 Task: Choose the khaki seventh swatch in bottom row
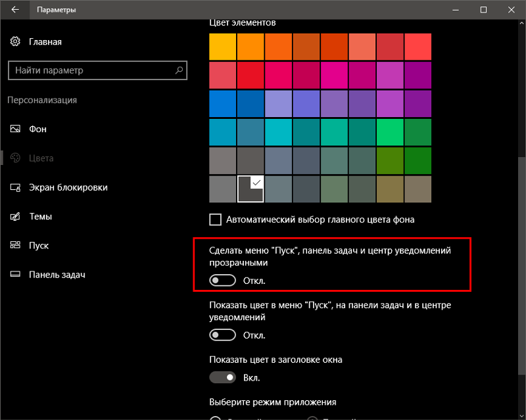tap(390, 189)
